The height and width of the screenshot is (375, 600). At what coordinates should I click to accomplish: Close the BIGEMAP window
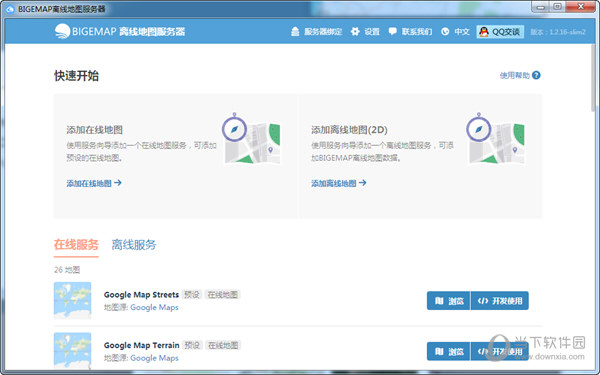coord(580,7)
